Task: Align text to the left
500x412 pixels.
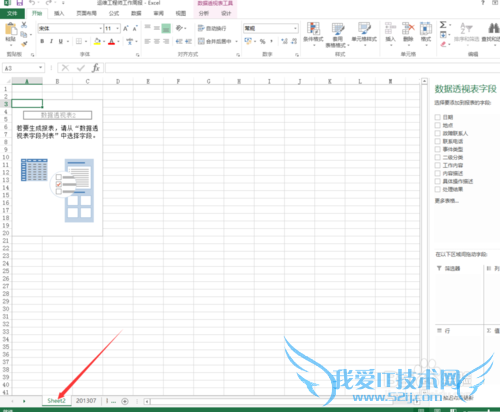Action: pyautogui.click(x=148, y=41)
